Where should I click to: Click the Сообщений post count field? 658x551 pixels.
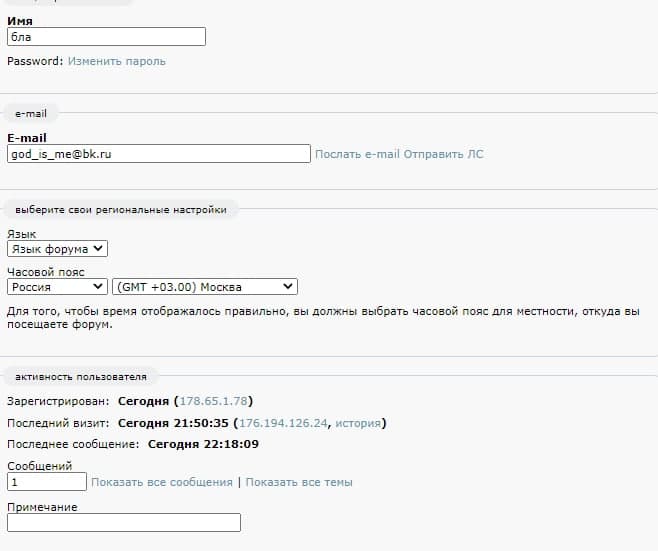pos(46,482)
